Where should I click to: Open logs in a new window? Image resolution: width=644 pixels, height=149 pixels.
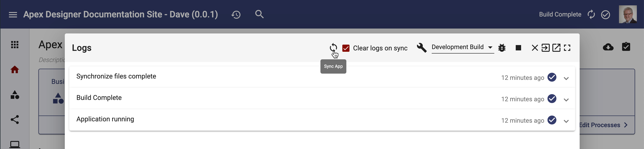(556, 48)
